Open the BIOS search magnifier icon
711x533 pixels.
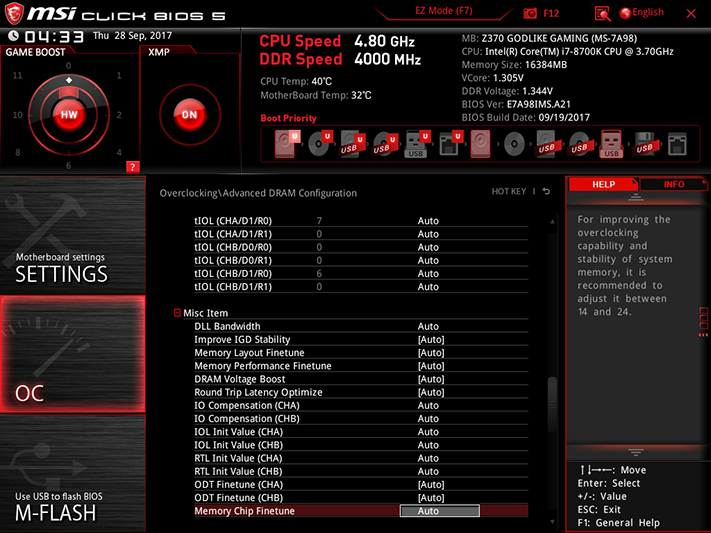[602, 14]
